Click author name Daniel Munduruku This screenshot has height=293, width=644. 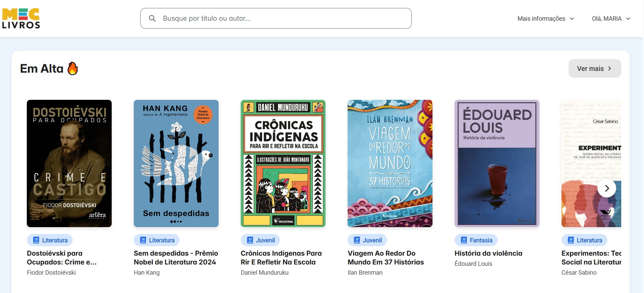tap(264, 272)
